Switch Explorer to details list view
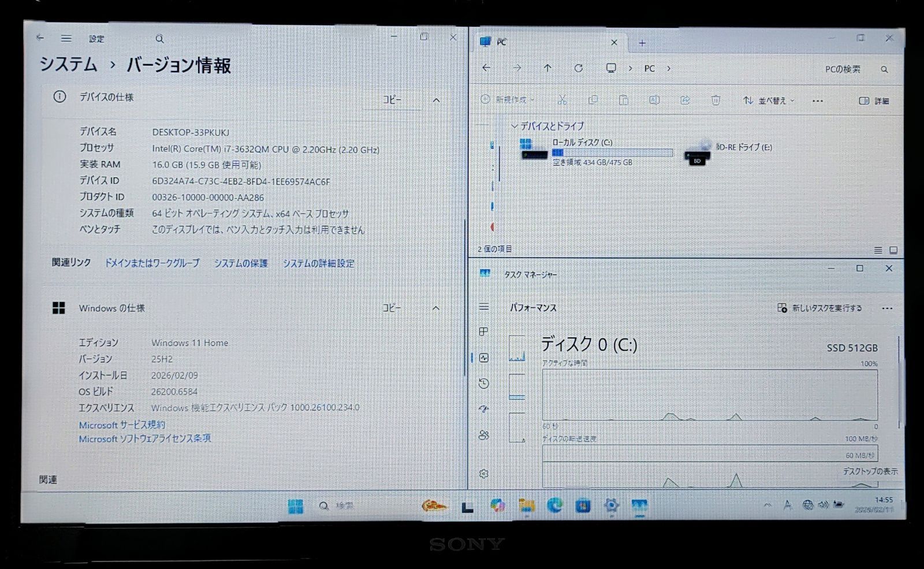924x569 pixels. point(878,250)
